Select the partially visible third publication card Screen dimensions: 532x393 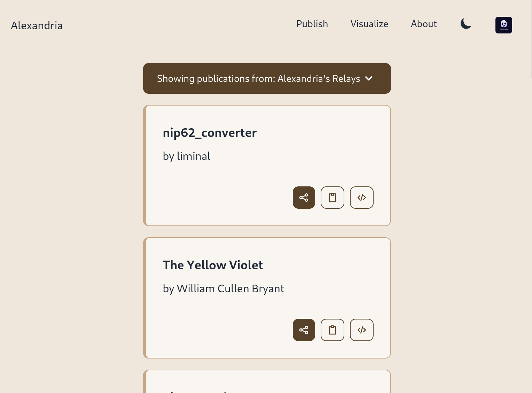click(267, 383)
